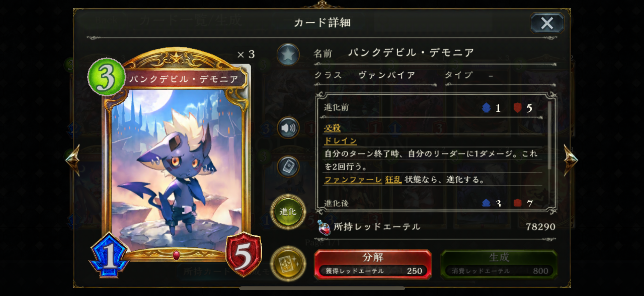
Task: Open the ドレイン keyword link
Action: pos(340,141)
